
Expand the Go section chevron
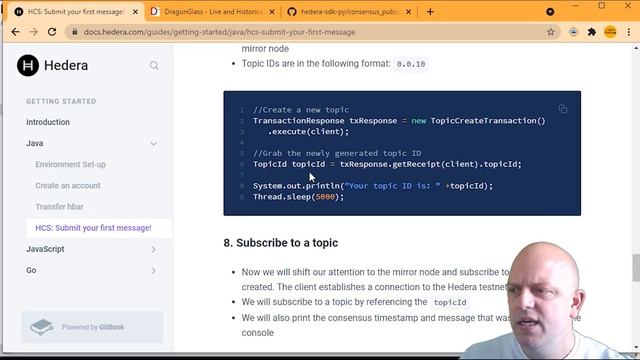click(153, 271)
